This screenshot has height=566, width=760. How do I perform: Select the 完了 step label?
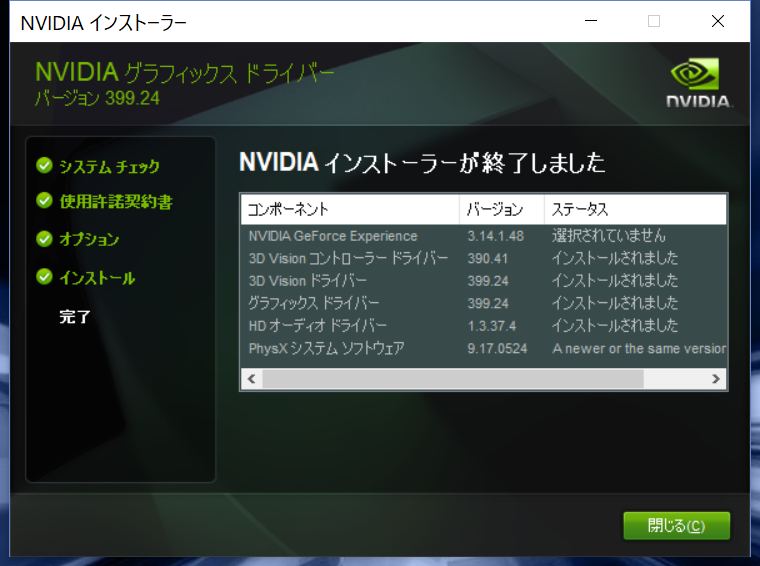[75, 316]
